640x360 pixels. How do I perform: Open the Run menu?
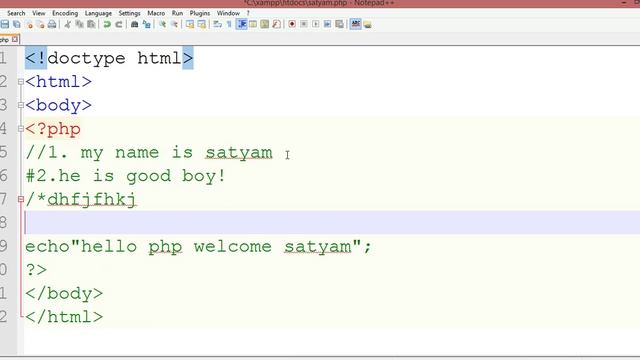[x=177, y=13]
